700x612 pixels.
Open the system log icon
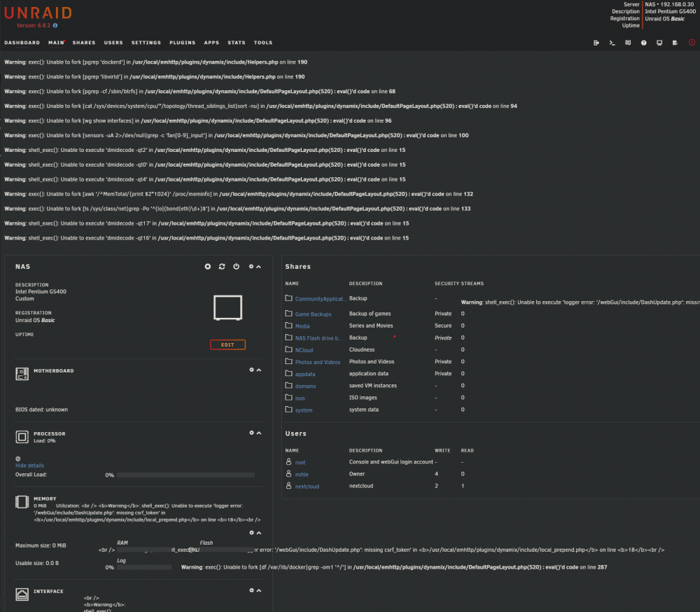coord(675,43)
